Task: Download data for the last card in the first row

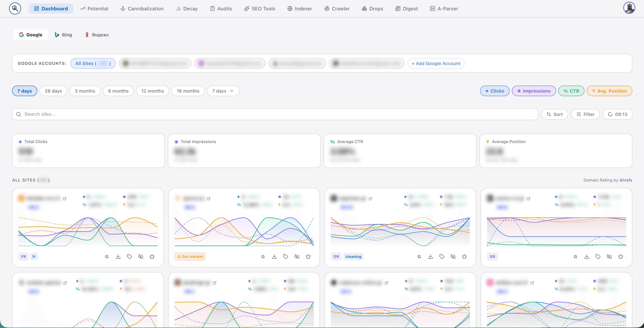Action: pyautogui.click(x=587, y=256)
